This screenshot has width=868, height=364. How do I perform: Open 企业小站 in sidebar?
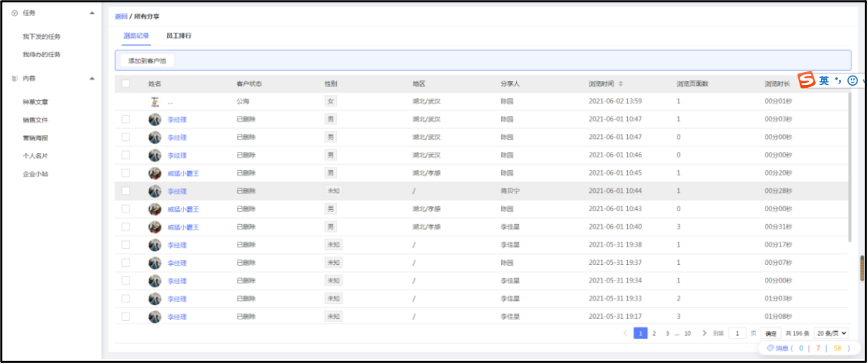35,174
